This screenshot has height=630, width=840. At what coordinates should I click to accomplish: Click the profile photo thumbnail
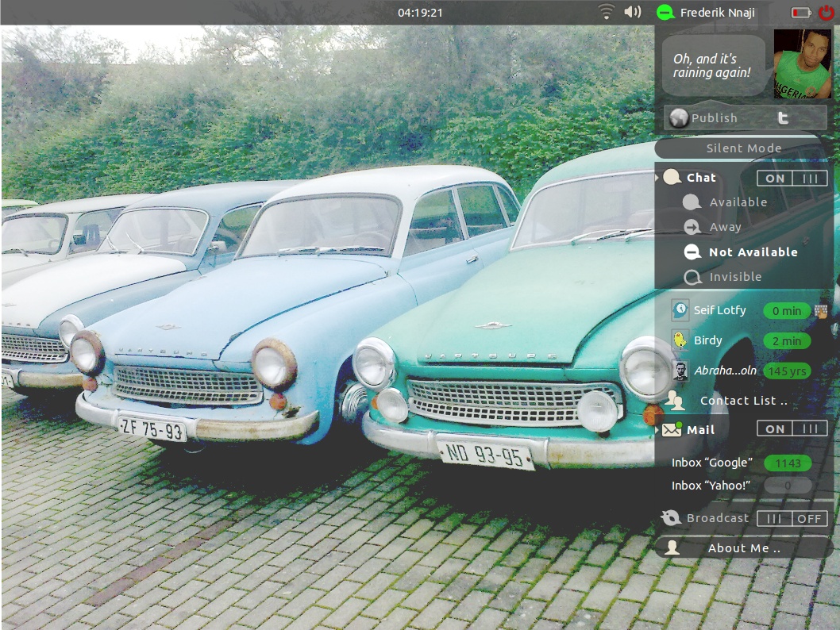click(x=802, y=64)
